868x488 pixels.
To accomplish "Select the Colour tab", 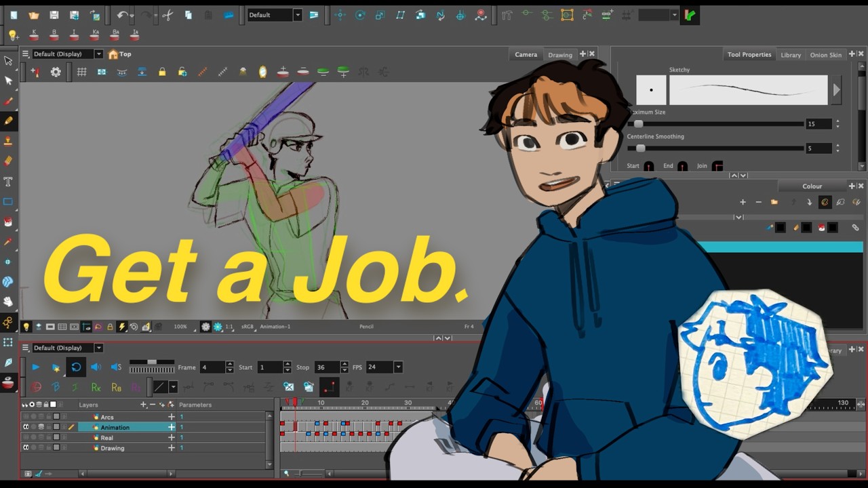I will click(x=812, y=186).
